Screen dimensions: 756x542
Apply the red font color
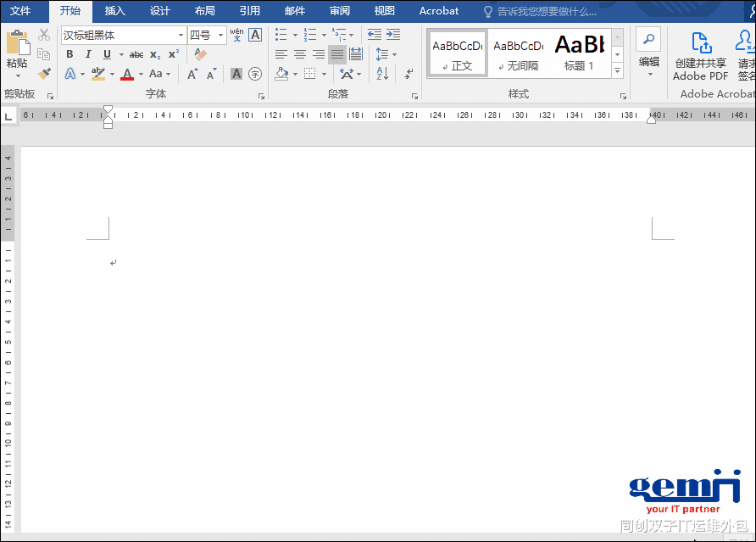127,74
